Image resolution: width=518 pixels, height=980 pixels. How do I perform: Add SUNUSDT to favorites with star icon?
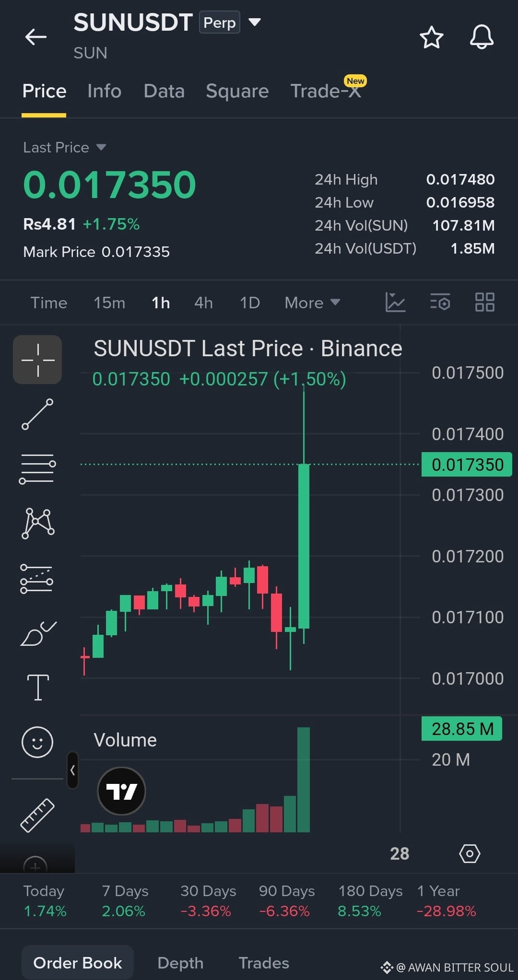(431, 37)
